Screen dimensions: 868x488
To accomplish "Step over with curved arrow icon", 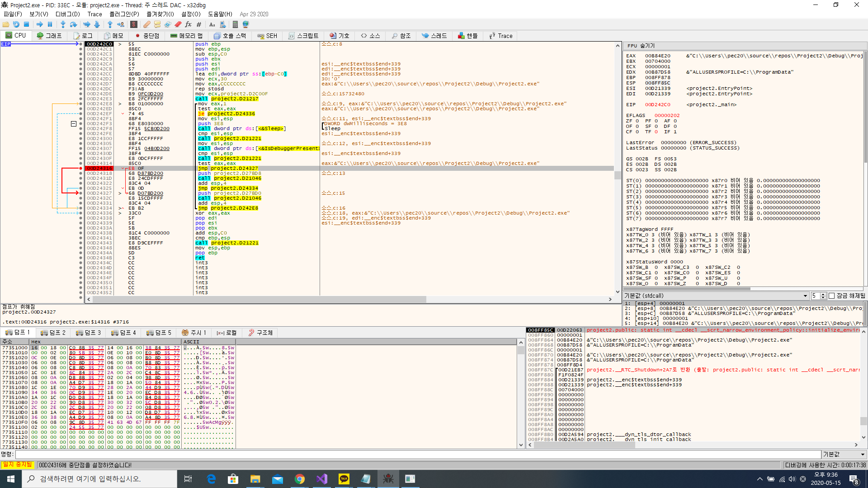I will pyautogui.click(x=73, y=24).
